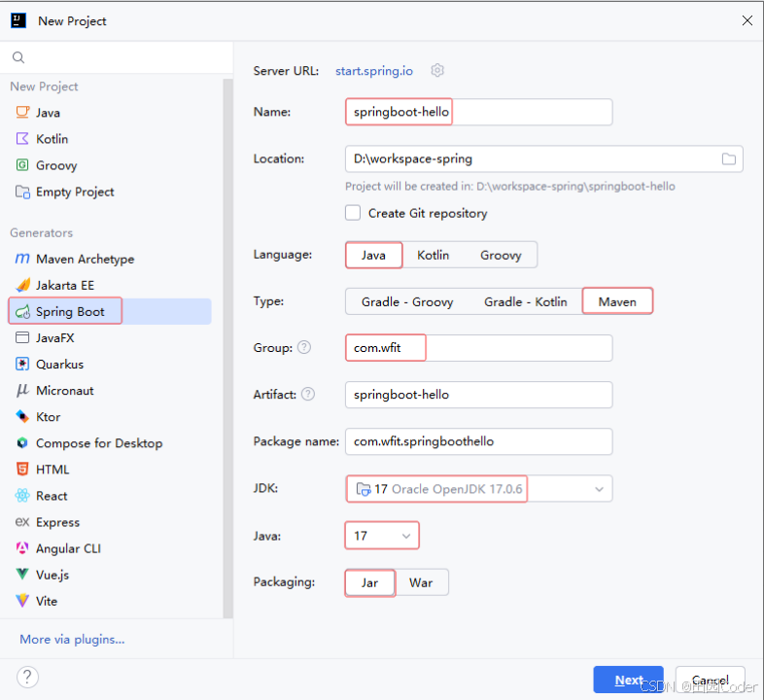Set type to Gradle - Kotlin
This screenshot has height=700, width=764.
[x=525, y=301]
